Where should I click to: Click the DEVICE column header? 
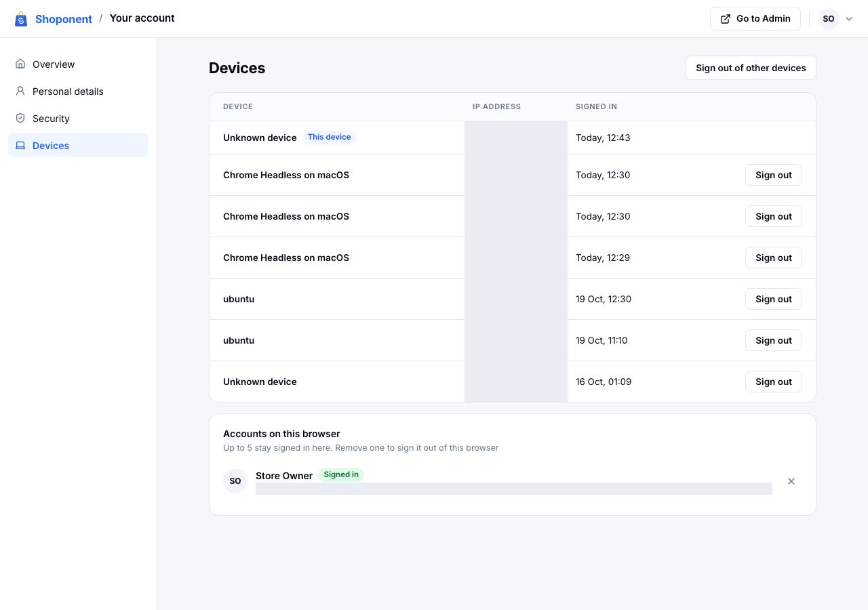pos(238,106)
